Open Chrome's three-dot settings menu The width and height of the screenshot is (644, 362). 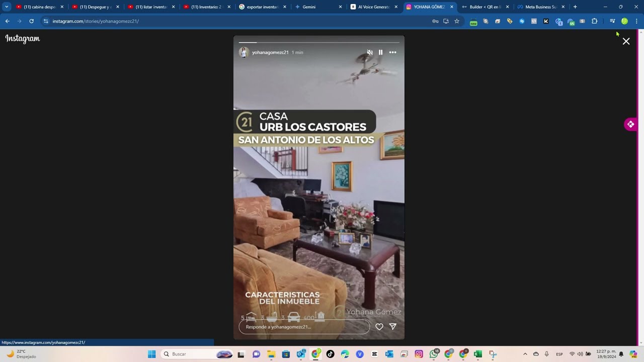(637, 21)
